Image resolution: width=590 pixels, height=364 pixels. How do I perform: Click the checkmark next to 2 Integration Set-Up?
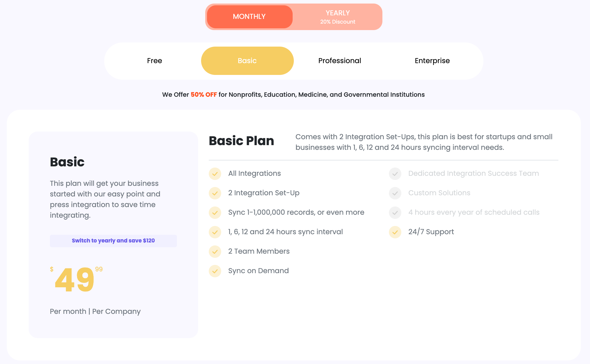coord(215,193)
